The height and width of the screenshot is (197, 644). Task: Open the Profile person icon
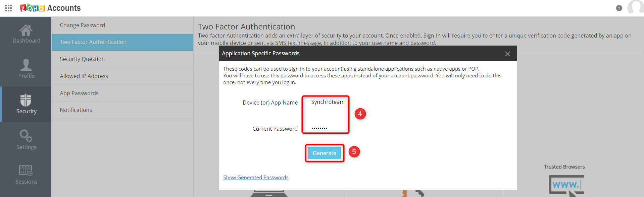(x=26, y=65)
